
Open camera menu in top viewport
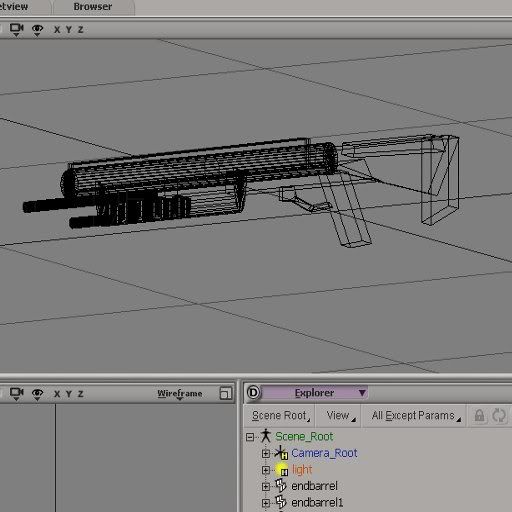(16, 29)
